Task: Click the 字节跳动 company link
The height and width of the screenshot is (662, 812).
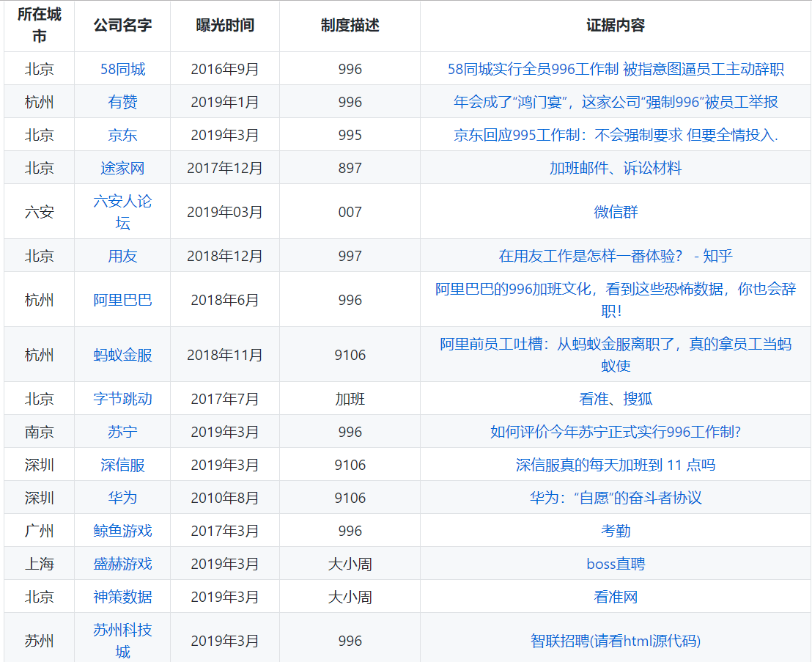Action: (x=122, y=399)
